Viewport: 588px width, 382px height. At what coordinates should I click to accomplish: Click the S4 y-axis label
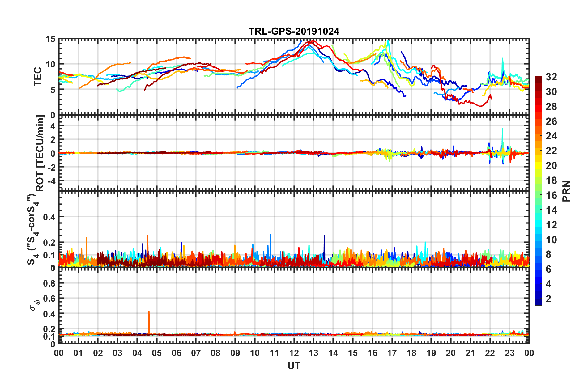click(x=33, y=229)
